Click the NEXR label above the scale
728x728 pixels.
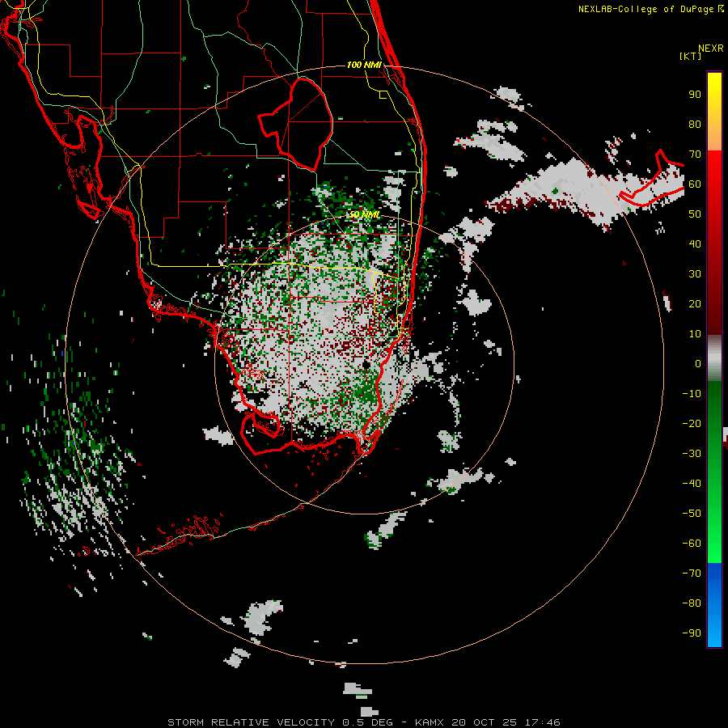pos(711,49)
